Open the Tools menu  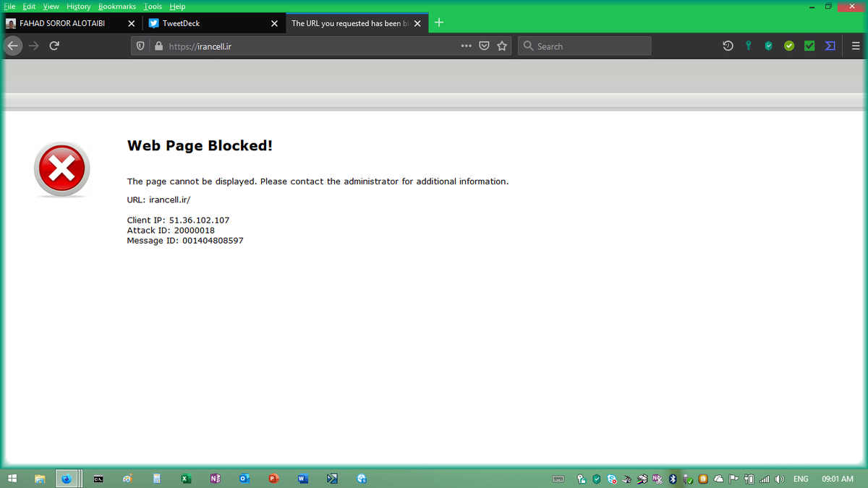pos(153,6)
